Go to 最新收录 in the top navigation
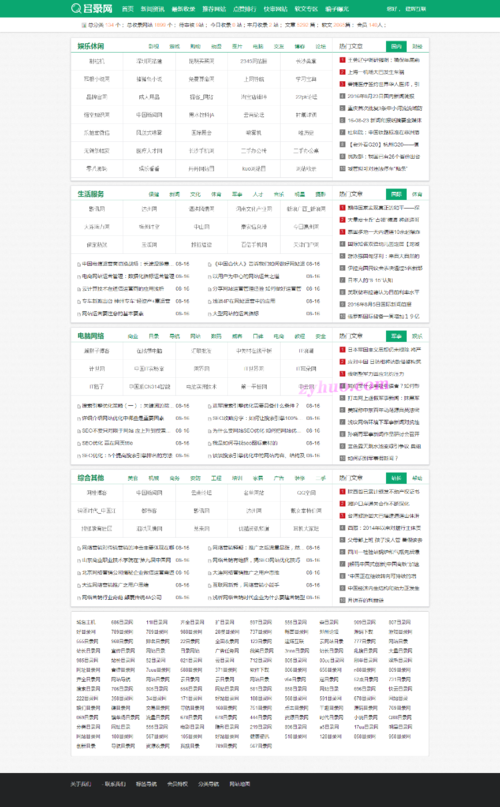The height and width of the screenshot is (807, 500). pyautogui.click(x=183, y=9)
